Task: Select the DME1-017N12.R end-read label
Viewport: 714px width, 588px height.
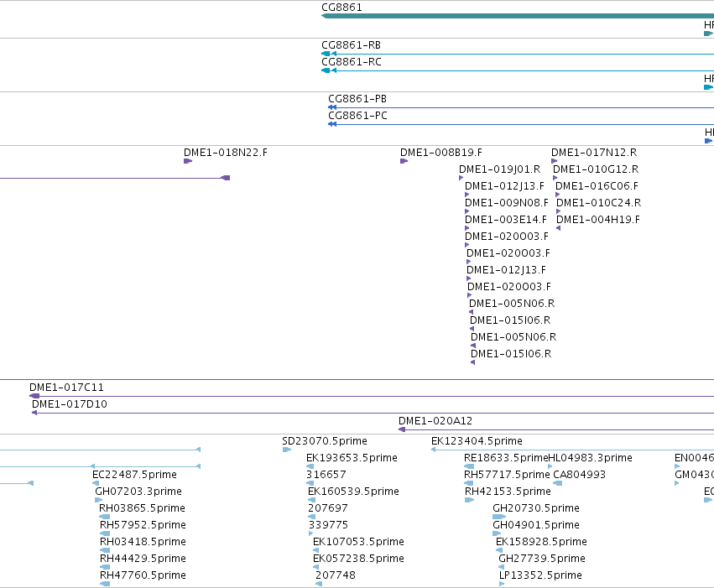Action: point(594,153)
